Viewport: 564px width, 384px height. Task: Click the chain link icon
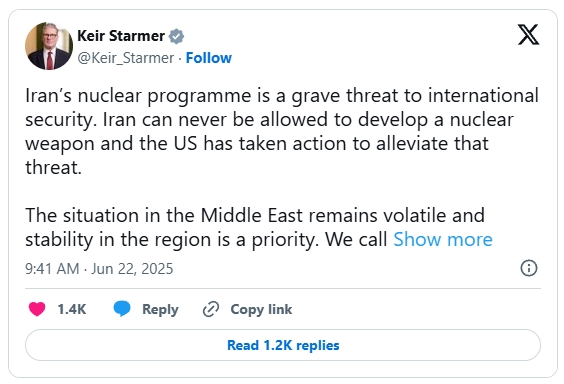pyautogui.click(x=211, y=309)
